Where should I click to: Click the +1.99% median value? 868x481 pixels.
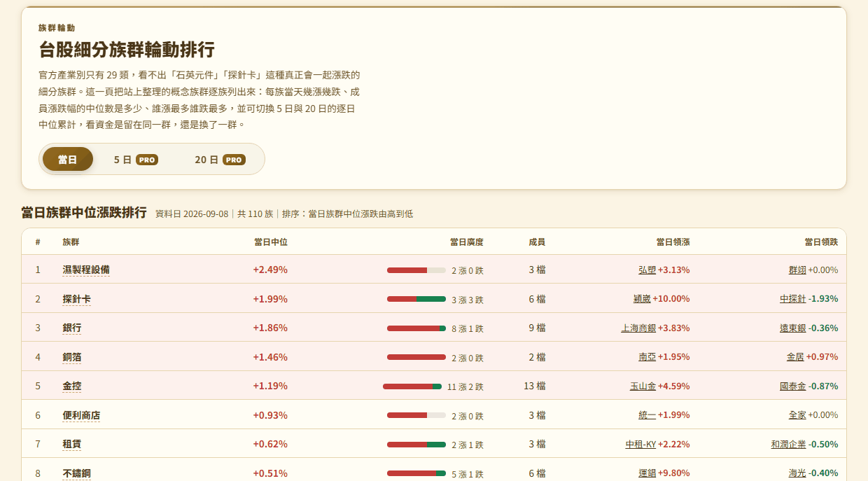[x=270, y=299]
